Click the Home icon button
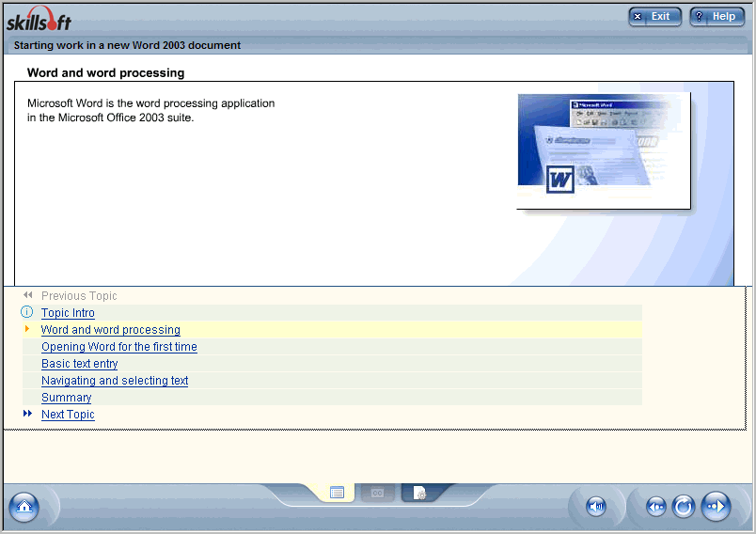The width and height of the screenshot is (756, 534). [24, 507]
